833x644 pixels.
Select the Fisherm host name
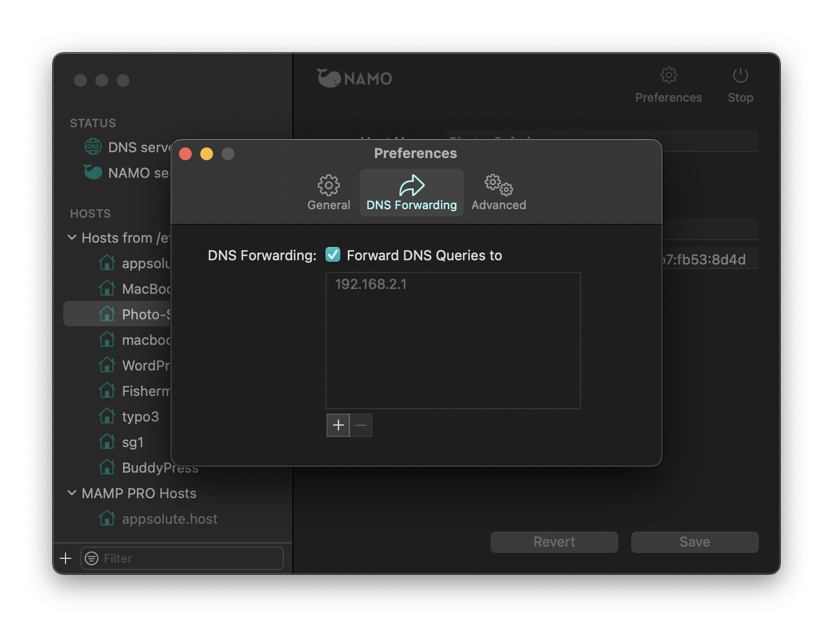[146, 391]
